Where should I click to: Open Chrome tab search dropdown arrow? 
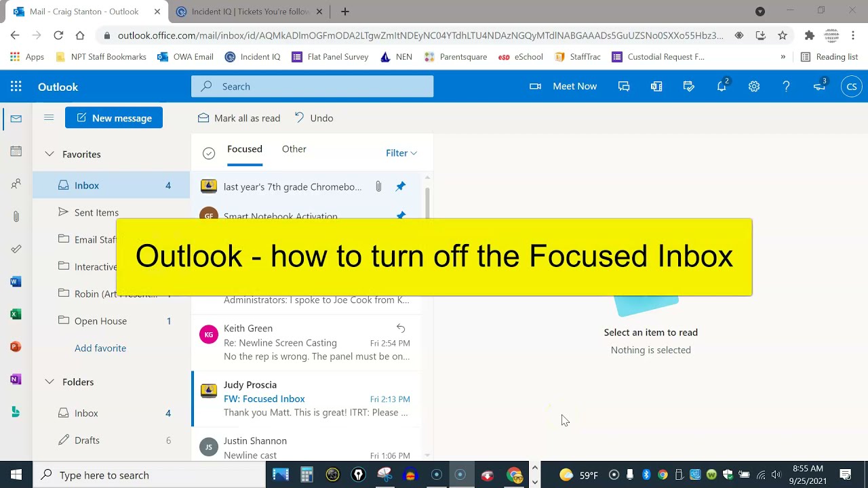click(760, 12)
